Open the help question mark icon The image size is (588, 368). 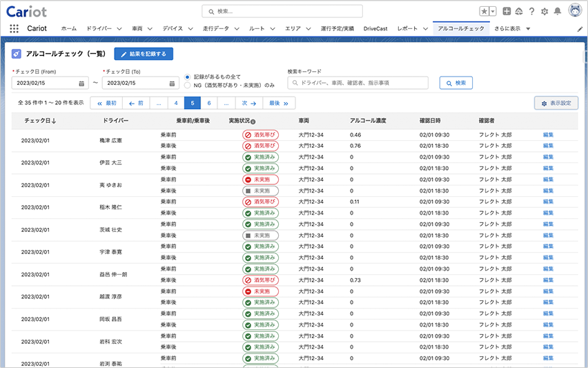[531, 11]
